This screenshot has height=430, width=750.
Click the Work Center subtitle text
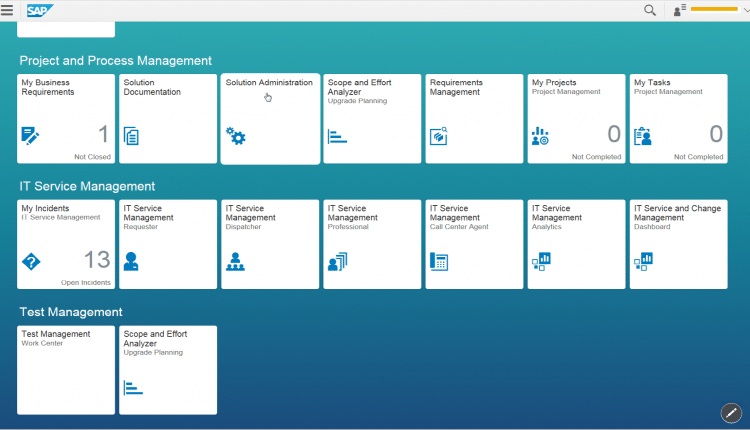[x=42, y=343]
